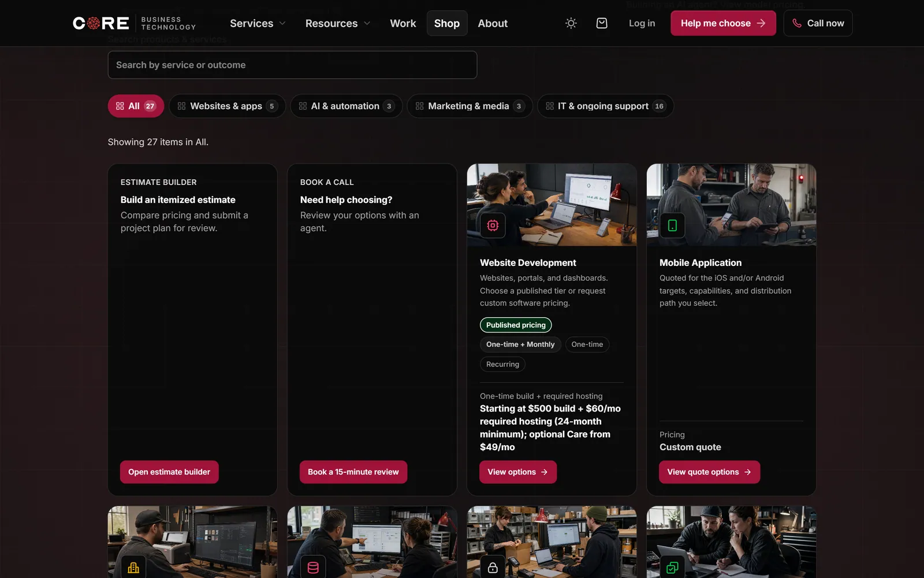
Task: Click Book a 15-minute review button
Action: (x=353, y=472)
